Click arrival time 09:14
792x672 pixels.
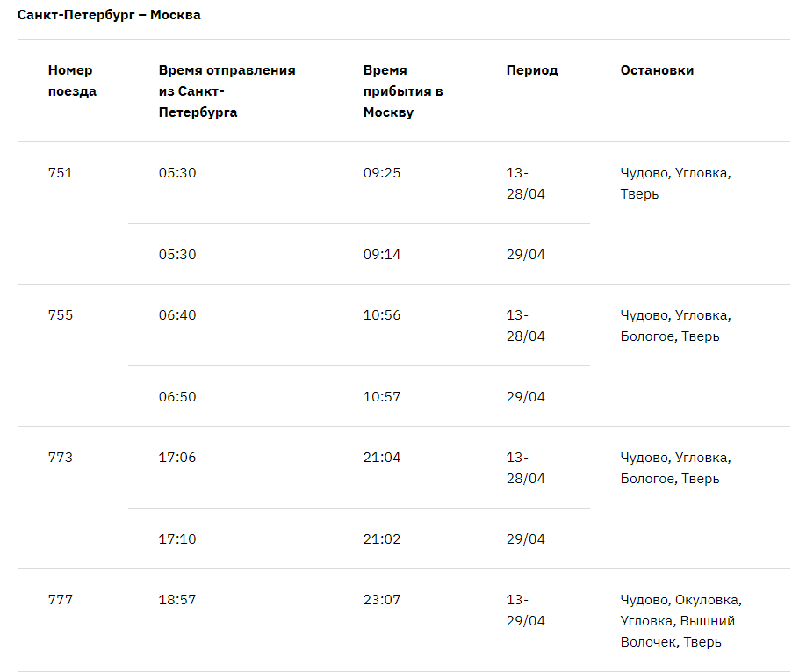point(381,255)
